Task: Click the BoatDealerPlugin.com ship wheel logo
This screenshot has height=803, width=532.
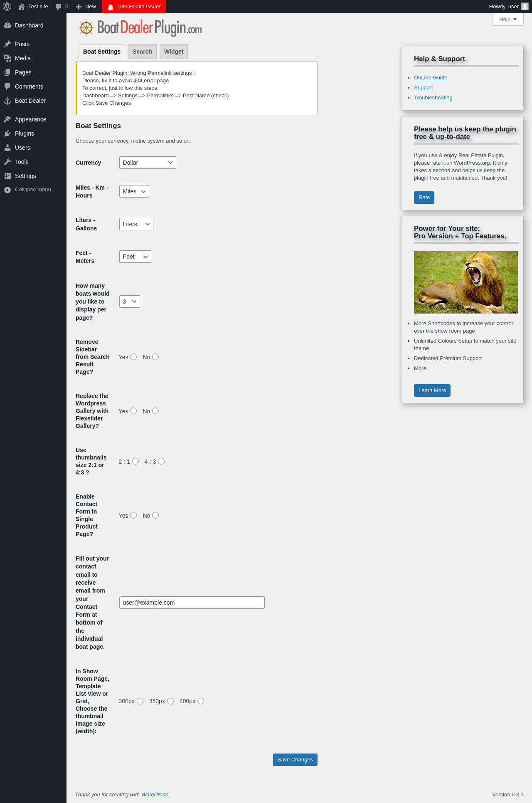Action: pos(86,28)
